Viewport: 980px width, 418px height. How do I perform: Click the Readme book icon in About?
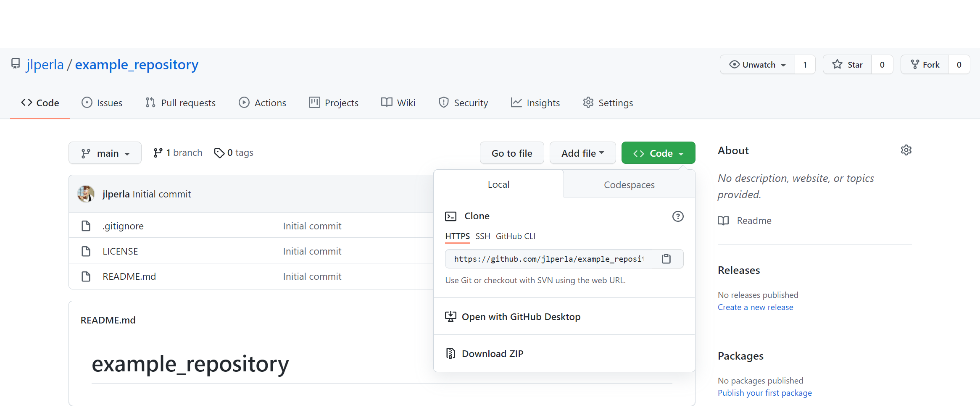tap(723, 221)
